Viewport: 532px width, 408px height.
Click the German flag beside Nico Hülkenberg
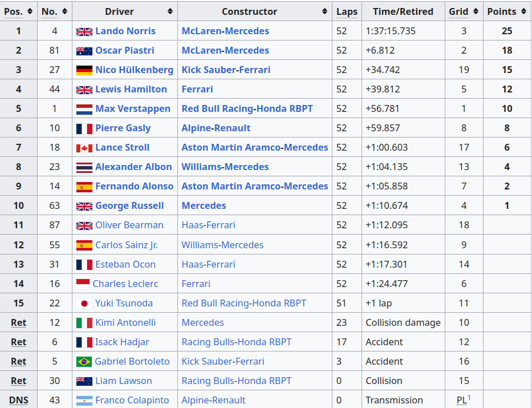(x=84, y=70)
